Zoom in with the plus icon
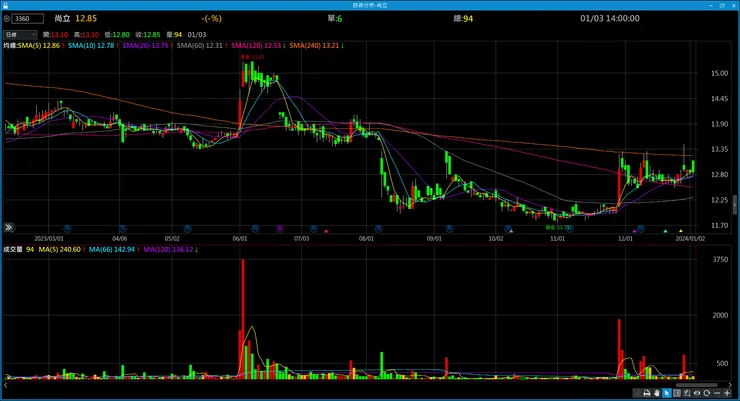 pyautogui.click(x=727, y=393)
